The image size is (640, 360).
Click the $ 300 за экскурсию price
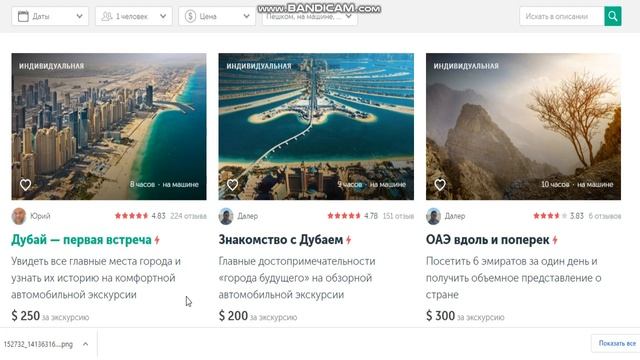coord(465,316)
